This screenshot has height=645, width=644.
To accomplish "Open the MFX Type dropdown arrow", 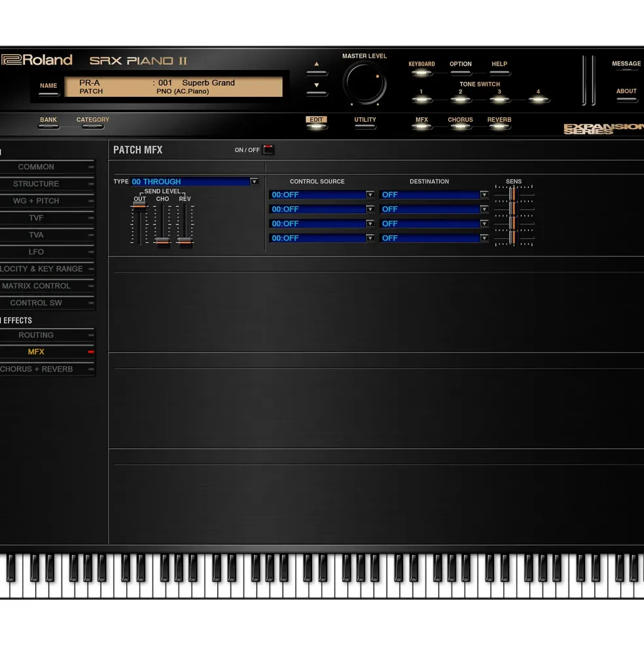I will click(x=254, y=181).
